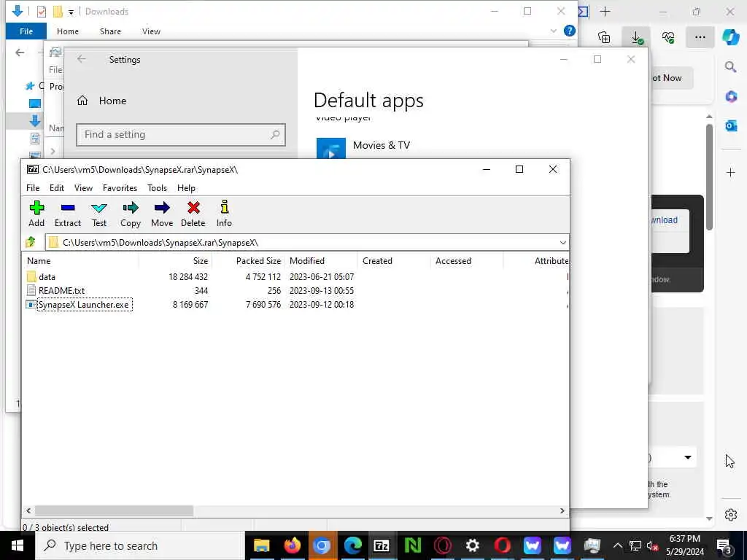
Task: Click the Explorer help question icon
Action: [569, 31]
